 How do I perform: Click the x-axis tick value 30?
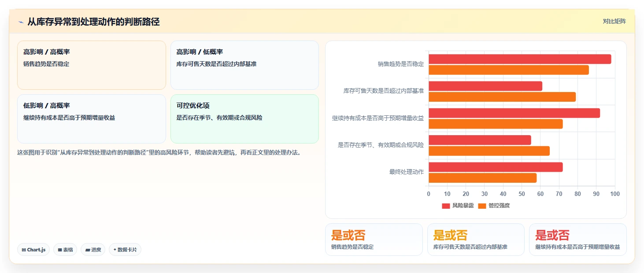click(x=485, y=194)
